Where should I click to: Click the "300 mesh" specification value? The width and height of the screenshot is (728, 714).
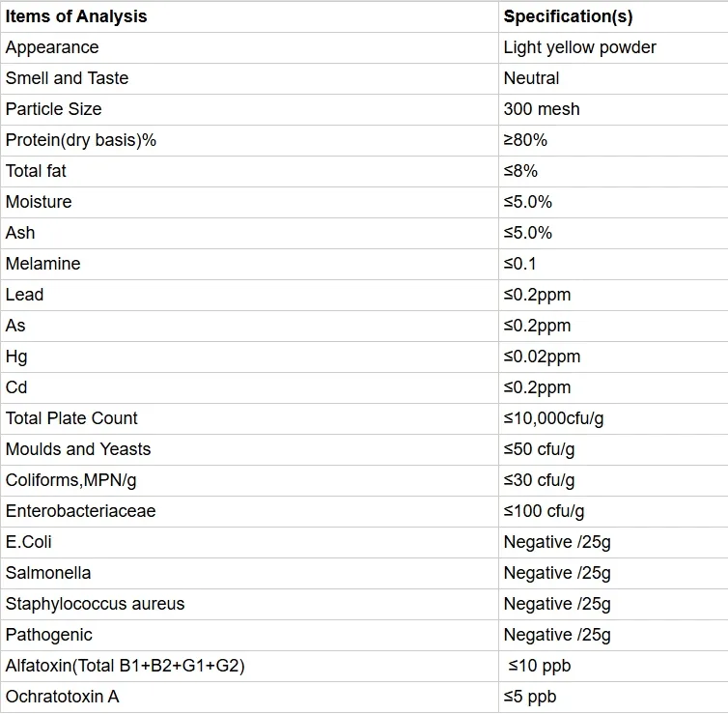click(542, 109)
